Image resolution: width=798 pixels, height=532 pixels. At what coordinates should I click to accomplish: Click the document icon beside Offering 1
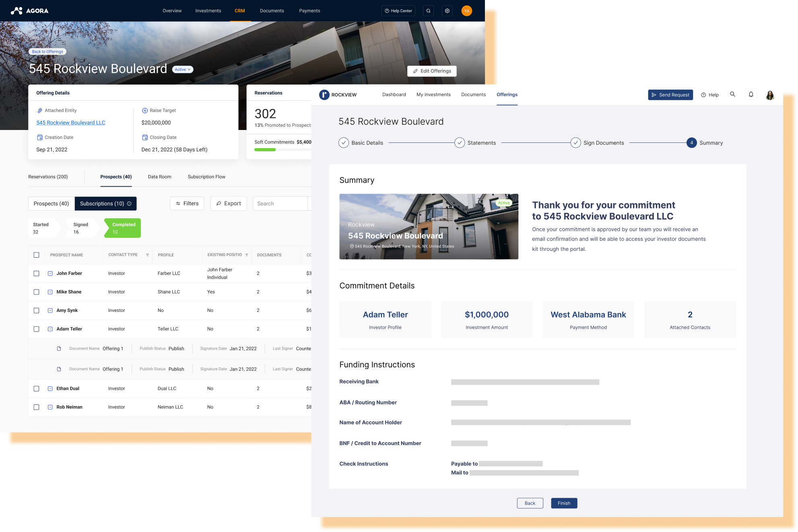coord(59,348)
